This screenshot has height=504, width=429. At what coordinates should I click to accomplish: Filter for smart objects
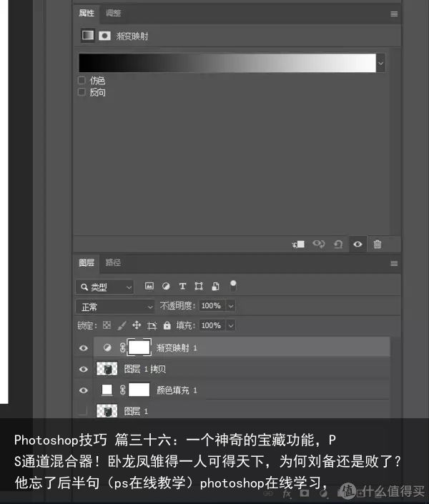(x=215, y=286)
